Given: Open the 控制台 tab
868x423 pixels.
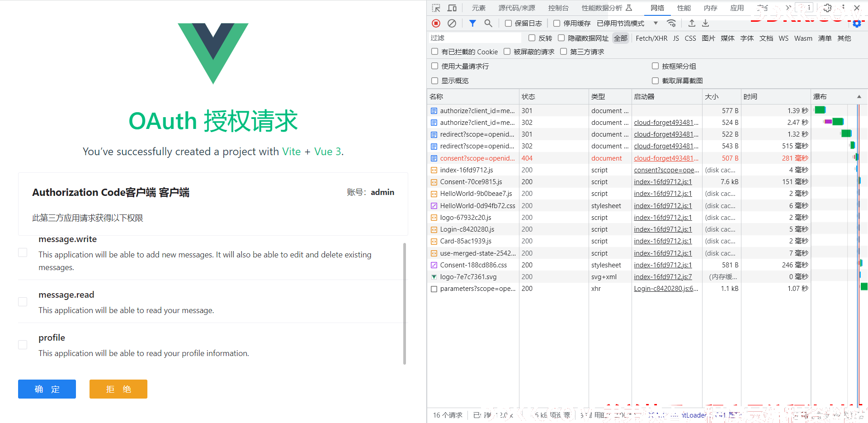Looking at the screenshot, I should pyautogui.click(x=558, y=8).
